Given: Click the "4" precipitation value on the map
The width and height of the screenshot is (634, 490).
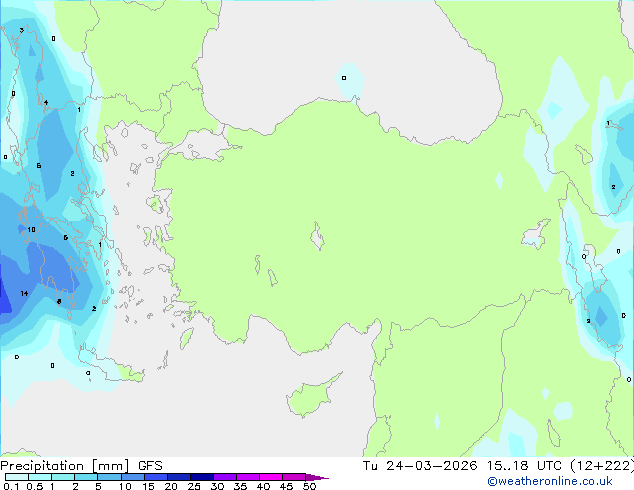Looking at the screenshot, I should pyautogui.click(x=46, y=102).
